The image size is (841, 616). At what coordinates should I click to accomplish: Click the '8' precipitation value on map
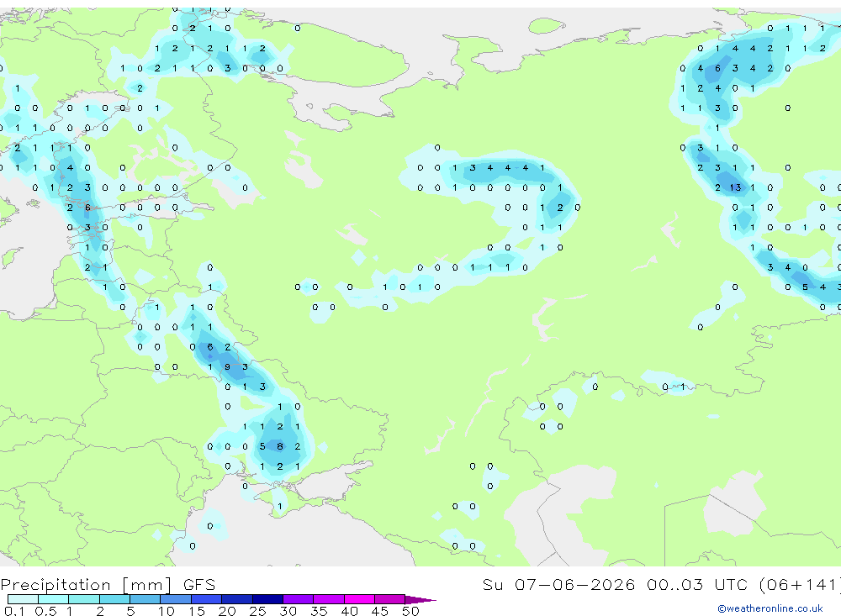279,446
